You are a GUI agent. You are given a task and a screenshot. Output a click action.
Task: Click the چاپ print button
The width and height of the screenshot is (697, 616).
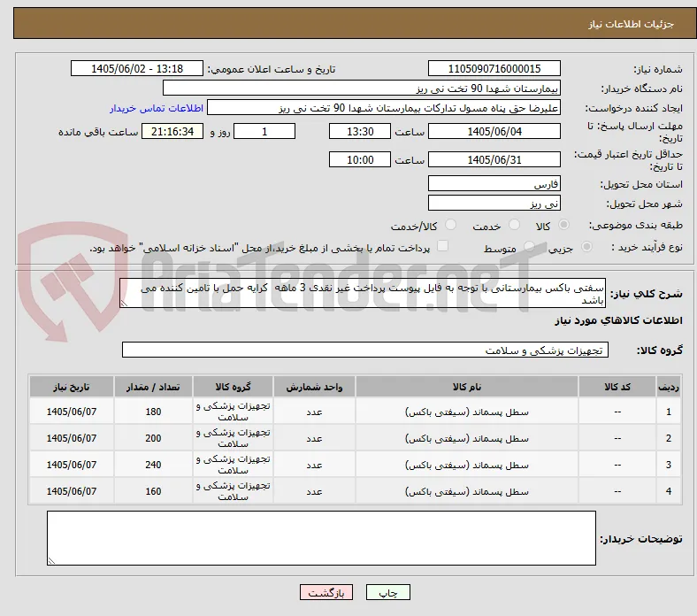tap(388, 592)
